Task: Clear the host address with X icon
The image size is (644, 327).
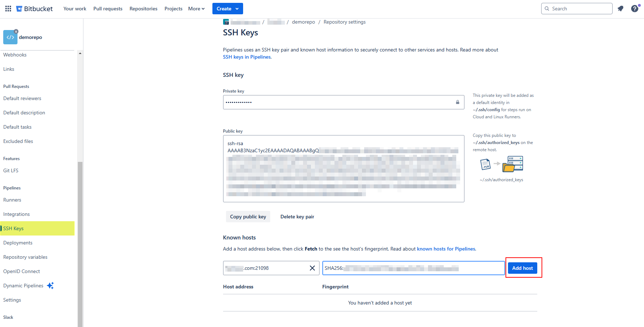Action: 312,268
